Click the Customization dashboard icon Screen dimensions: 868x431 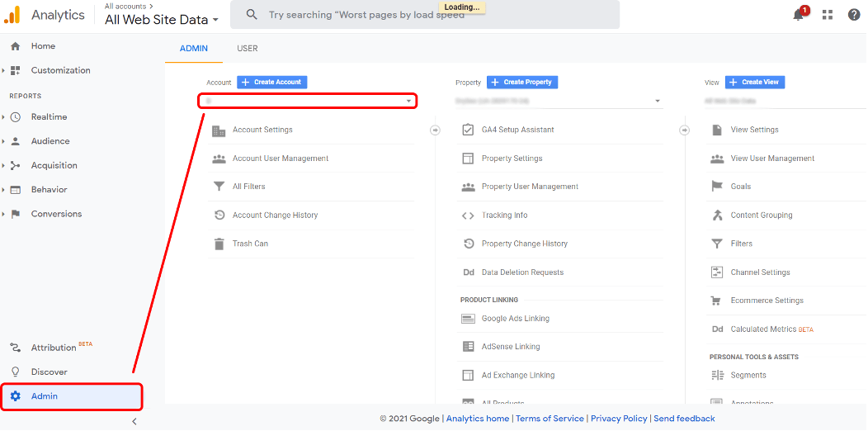(x=16, y=70)
